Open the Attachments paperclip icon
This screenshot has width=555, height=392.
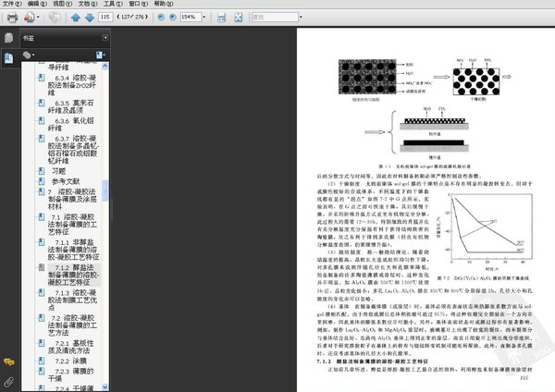tap(9, 382)
